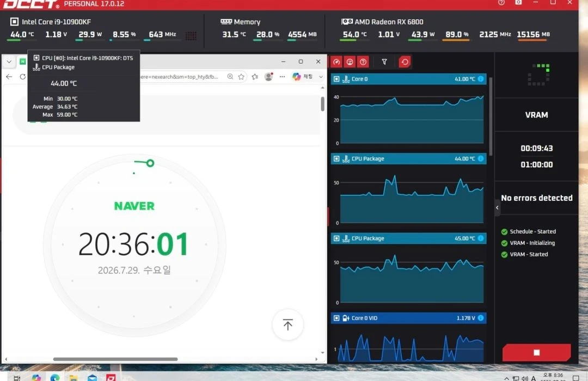Click info icon on CPU Package 45.00 °C graph
Viewport: 588px width, 381px height.
pos(481,238)
